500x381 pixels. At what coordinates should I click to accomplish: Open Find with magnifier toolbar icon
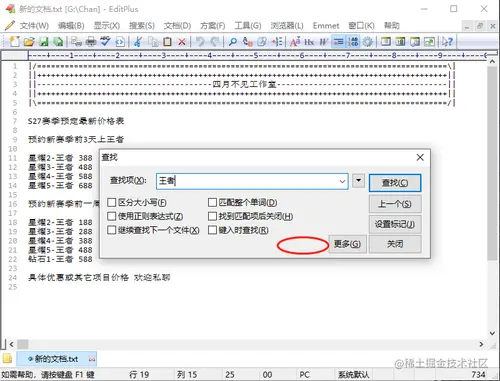click(x=233, y=42)
